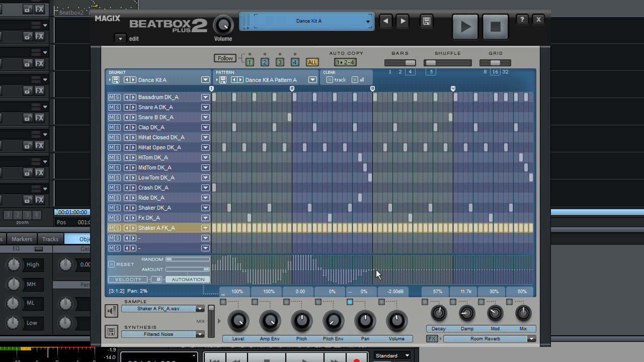The width and height of the screenshot is (644, 362).
Task: Start BeatBox playback with the large play button
Action: [465, 27]
